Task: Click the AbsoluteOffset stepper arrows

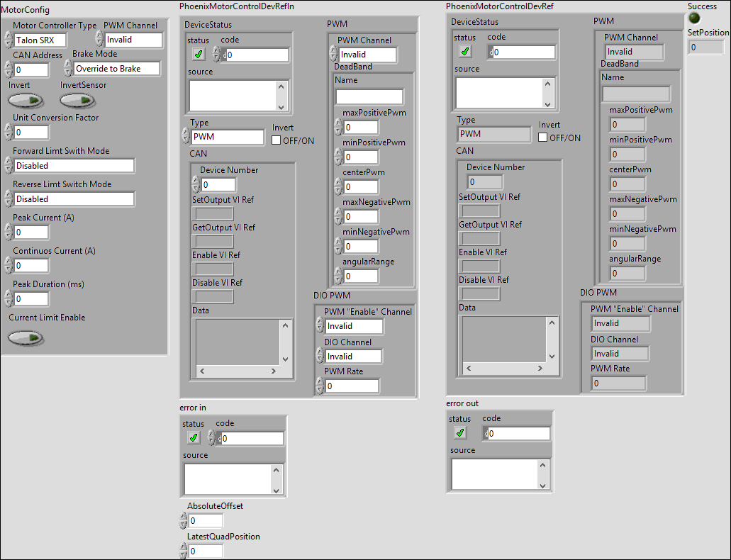Action: point(184,521)
